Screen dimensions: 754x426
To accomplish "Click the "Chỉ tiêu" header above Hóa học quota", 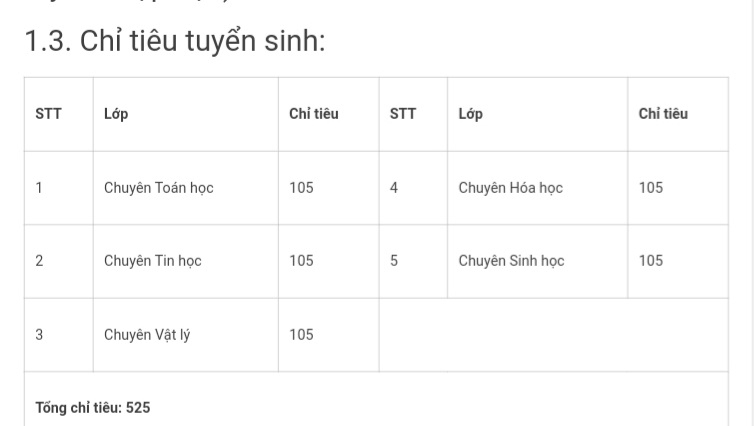I will coord(663,114).
